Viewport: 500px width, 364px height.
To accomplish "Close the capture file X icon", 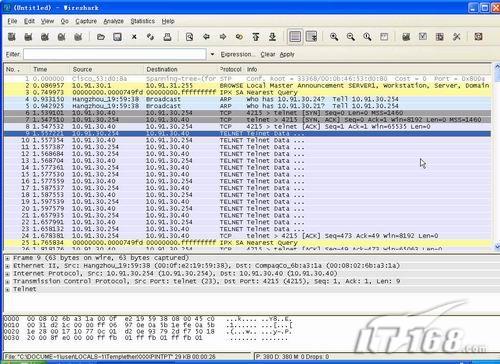I will (134, 37).
